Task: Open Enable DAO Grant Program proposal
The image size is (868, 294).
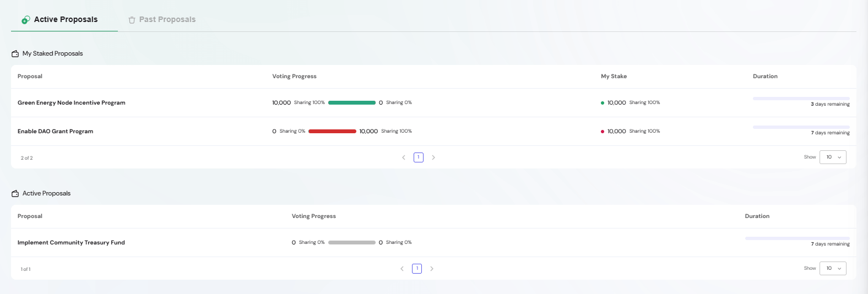Action: [x=55, y=132]
